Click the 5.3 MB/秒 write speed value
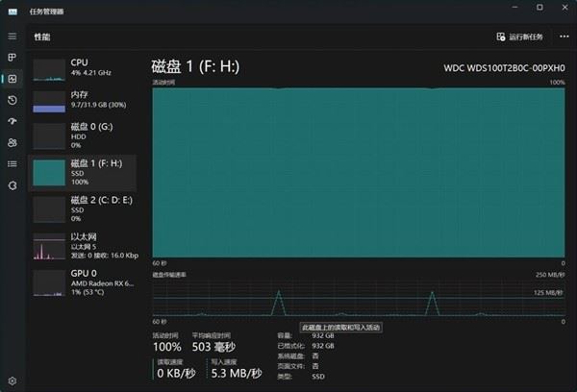577x392 pixels. [237, 373]
